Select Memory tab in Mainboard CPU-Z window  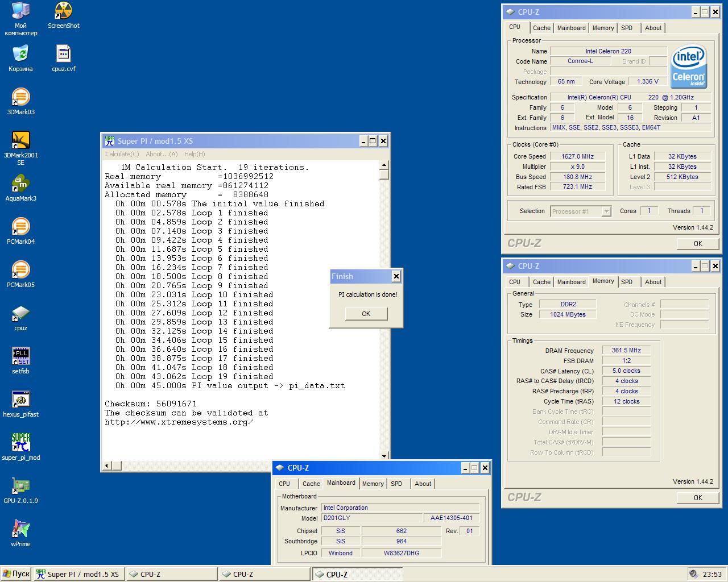373,484
